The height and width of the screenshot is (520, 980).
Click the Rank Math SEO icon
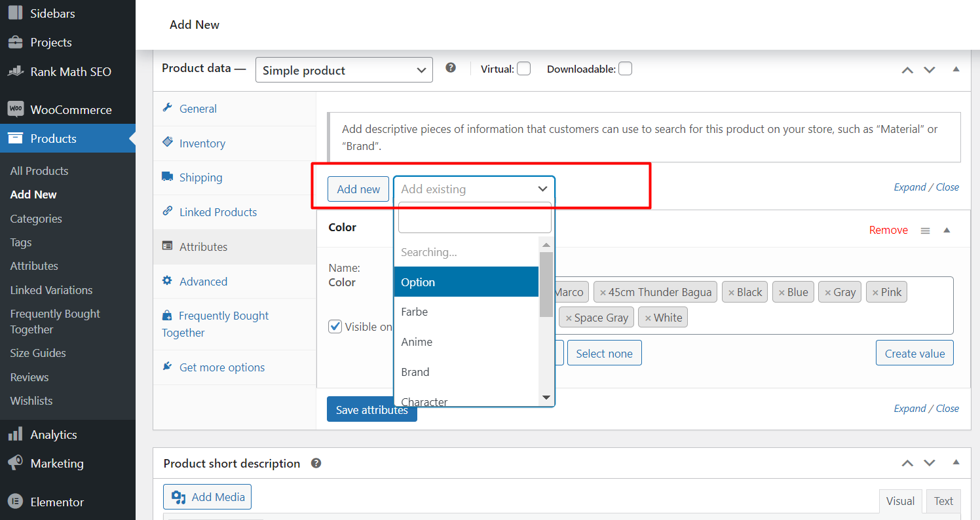[x=16, y=71]
